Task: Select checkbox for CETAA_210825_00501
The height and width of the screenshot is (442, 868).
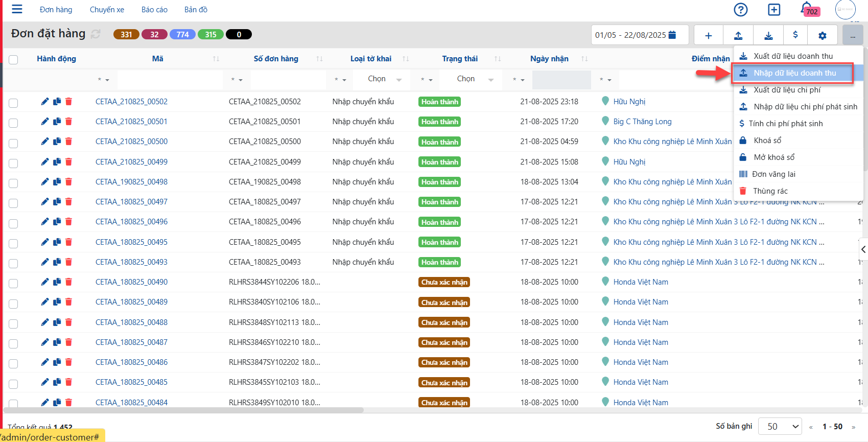Action: pos(13,123)
